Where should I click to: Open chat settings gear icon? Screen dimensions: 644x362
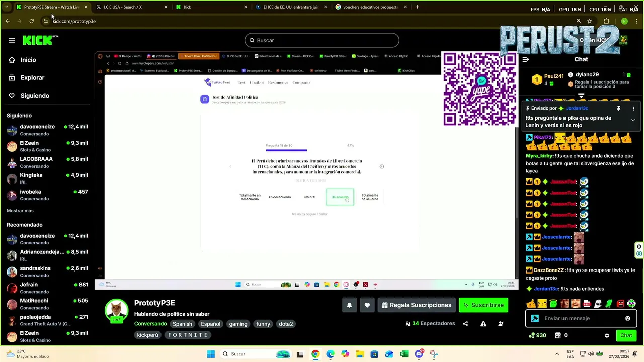click(x=607, y=336)
